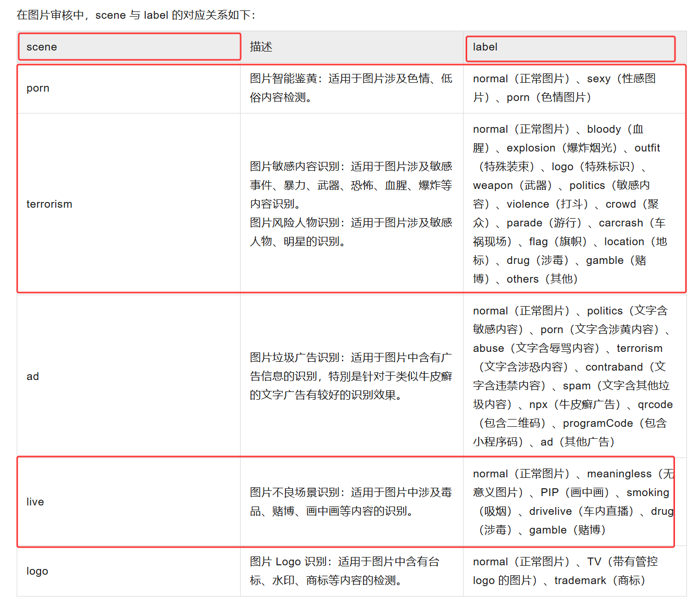Screen dimensions: 700x608
Task: Click 'TV（带有管控' in logo labels
Action: [622, 562]
